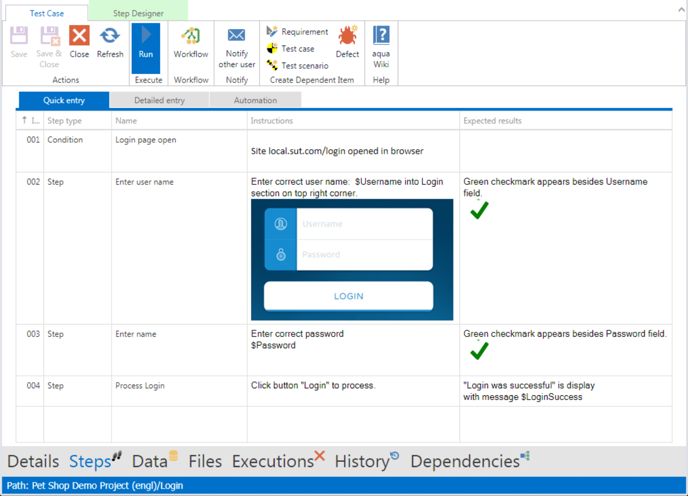Sort by the Step type column header

point(77,121)
